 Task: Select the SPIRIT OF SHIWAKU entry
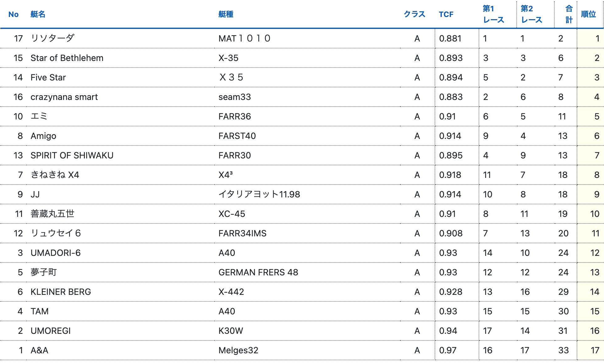[72, 156]
